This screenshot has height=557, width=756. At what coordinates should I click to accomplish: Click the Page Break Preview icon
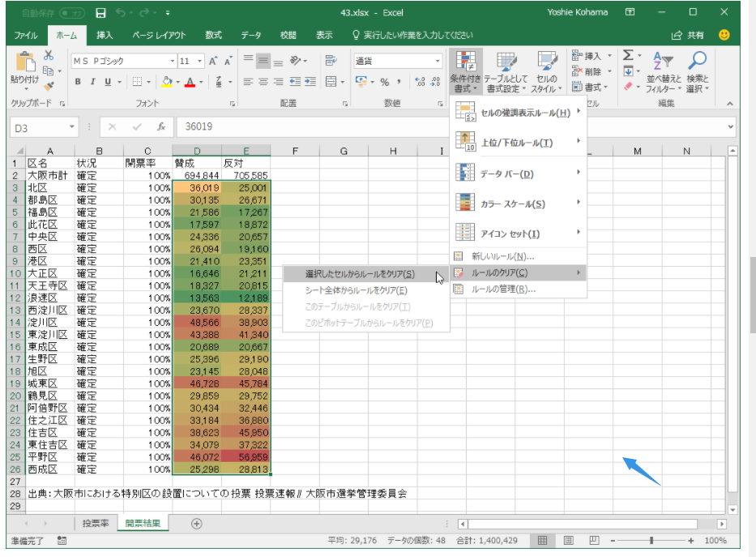coord(594,541)
